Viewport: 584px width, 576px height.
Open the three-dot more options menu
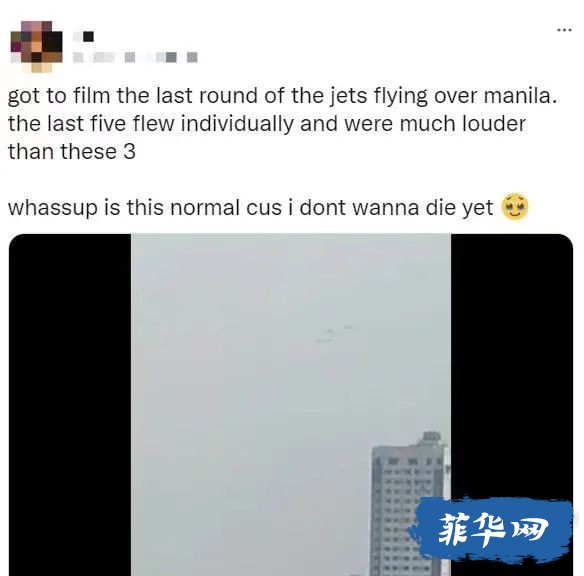point(564,30)
